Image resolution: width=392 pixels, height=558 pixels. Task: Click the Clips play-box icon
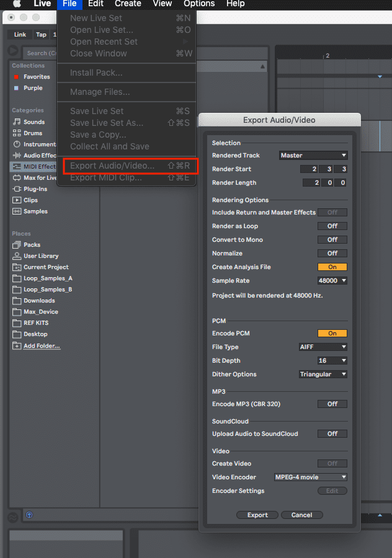point(17,200)
